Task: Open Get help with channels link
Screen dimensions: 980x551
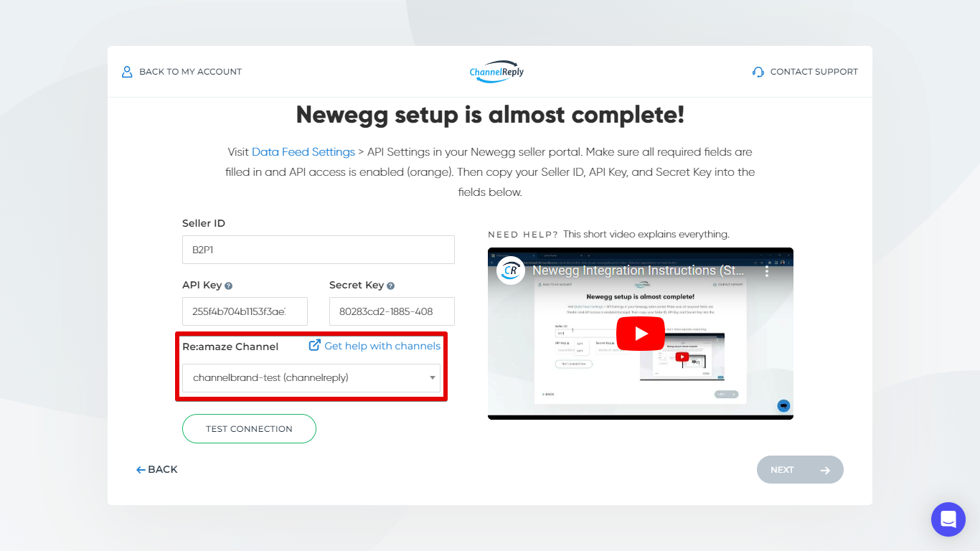Action: 382,346
